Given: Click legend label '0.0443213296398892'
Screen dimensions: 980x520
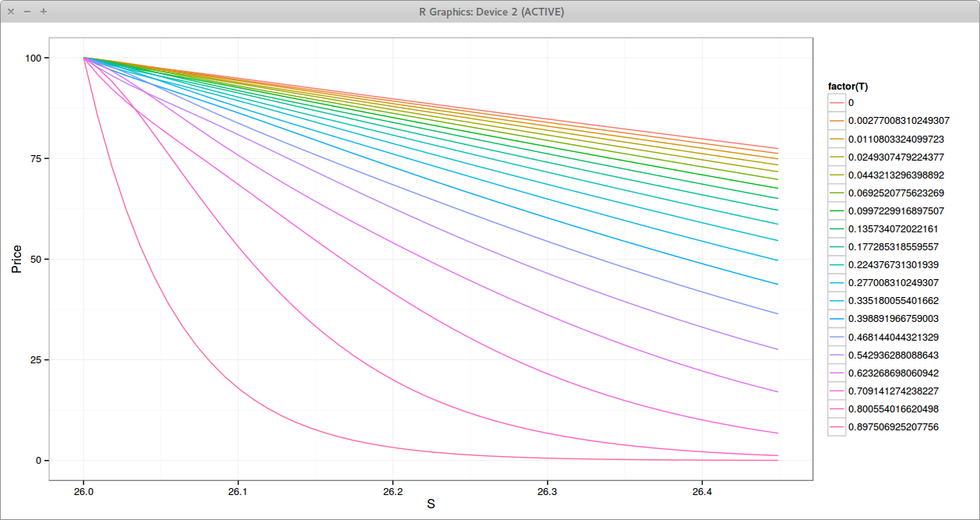Looking at the screenshot, I should click(896, 175).
